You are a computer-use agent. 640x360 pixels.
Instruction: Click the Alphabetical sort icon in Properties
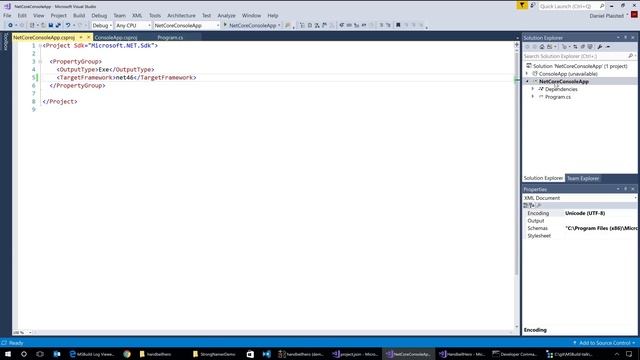click(x=532, y=205)
